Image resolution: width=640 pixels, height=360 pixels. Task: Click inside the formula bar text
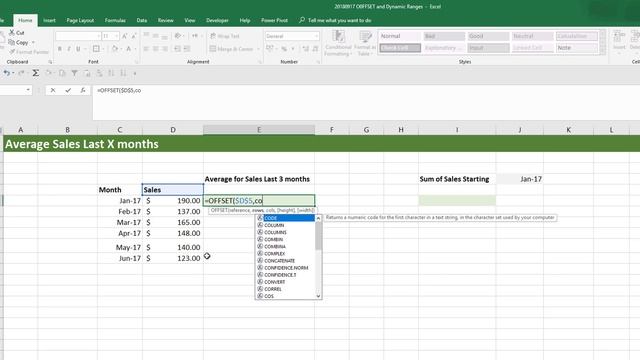tap(119, 90)
